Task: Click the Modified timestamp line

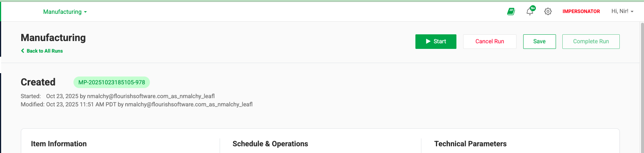Action: point(136,104)
